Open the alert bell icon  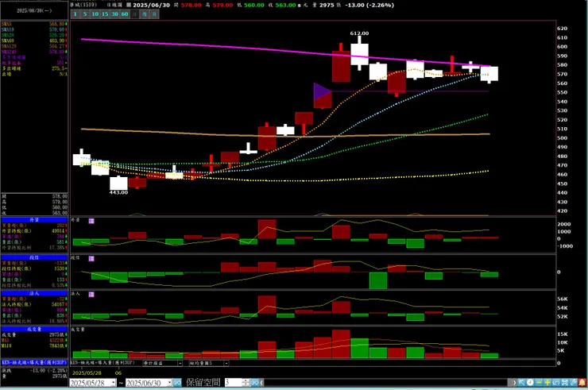click(x=582, y=383)
